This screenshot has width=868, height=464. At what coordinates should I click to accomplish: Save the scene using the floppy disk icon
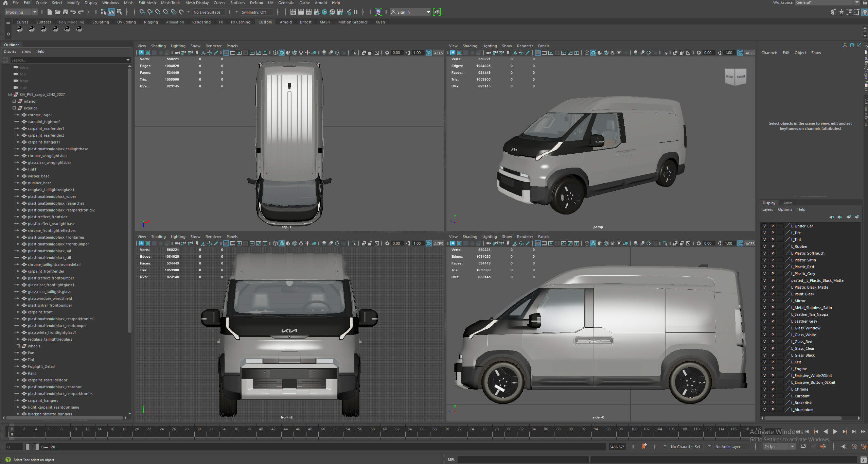(65, 12)
